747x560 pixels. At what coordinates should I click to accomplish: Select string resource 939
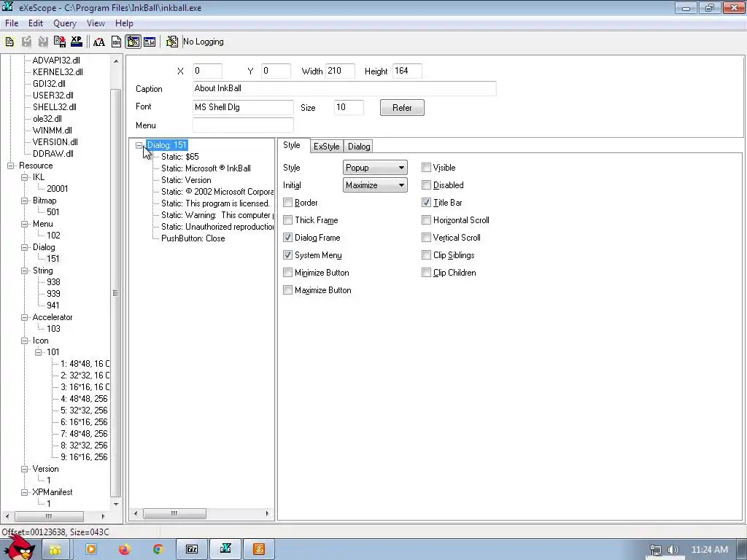[x=53, y=294]
